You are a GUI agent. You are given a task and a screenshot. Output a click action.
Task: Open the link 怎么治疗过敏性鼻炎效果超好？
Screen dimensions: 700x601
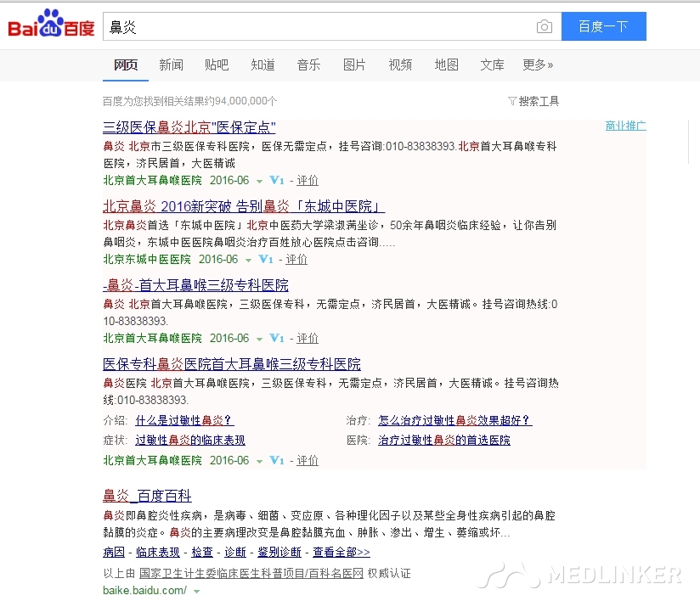click(x=454, y=420)
